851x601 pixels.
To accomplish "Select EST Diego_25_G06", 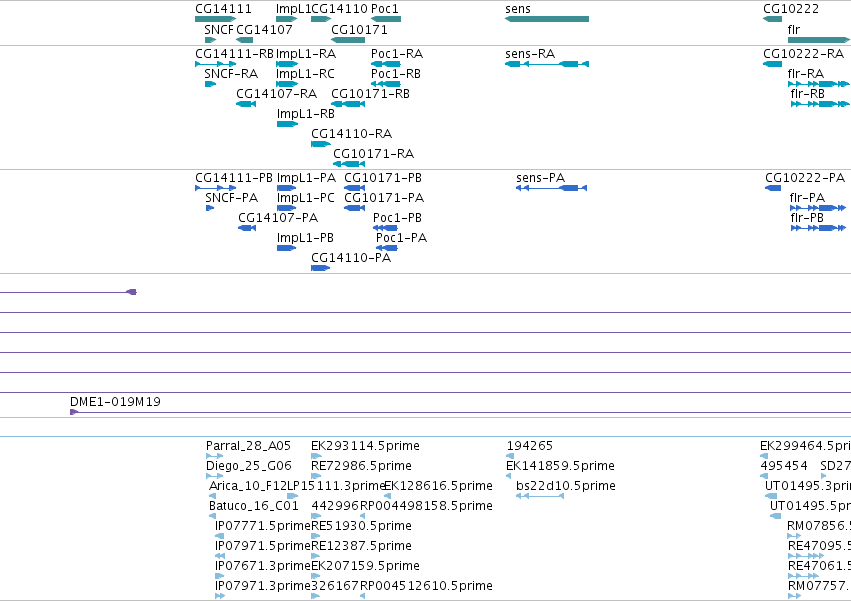I will pos(214,476).
